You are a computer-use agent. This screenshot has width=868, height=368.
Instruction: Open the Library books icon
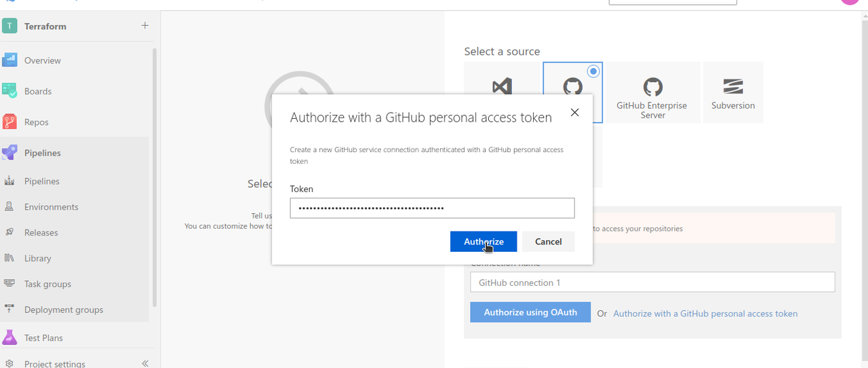9,258
